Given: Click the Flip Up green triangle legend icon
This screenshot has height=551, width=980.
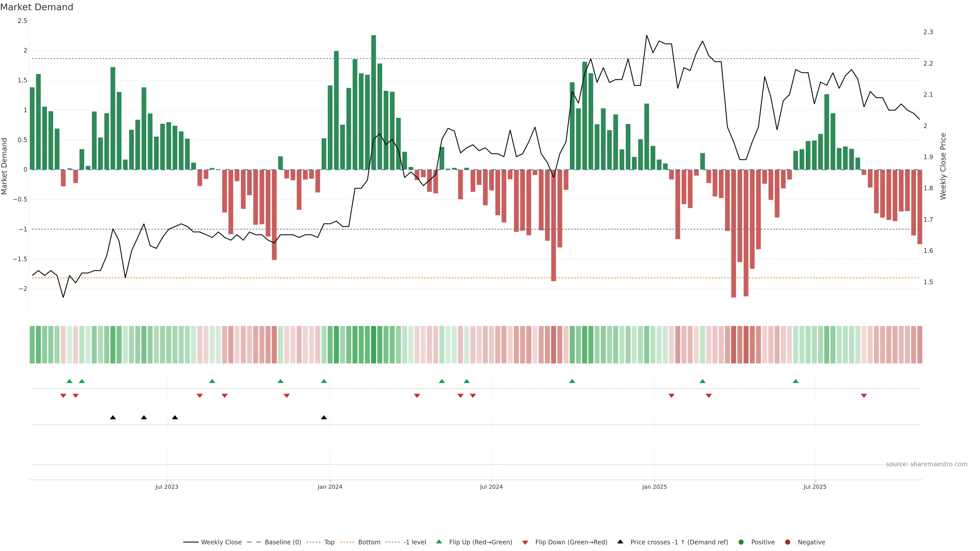Looking at the screenshot, I should point(439,542).
